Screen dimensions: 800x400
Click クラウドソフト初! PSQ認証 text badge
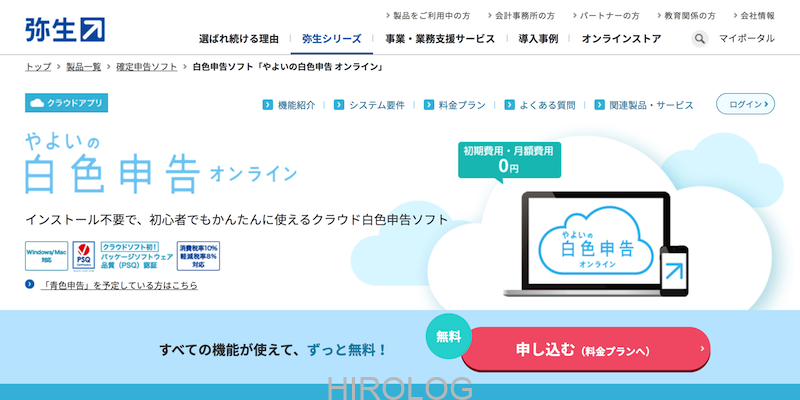136,256
